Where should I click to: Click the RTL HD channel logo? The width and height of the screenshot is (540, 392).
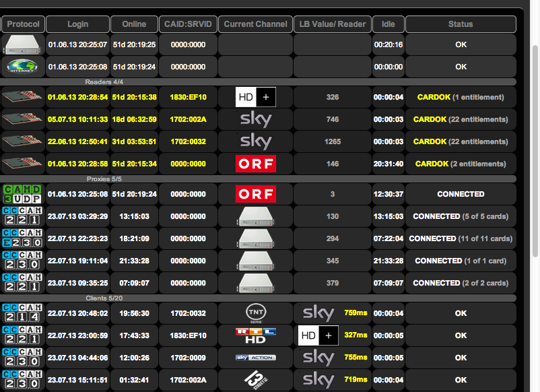(255, 335)
